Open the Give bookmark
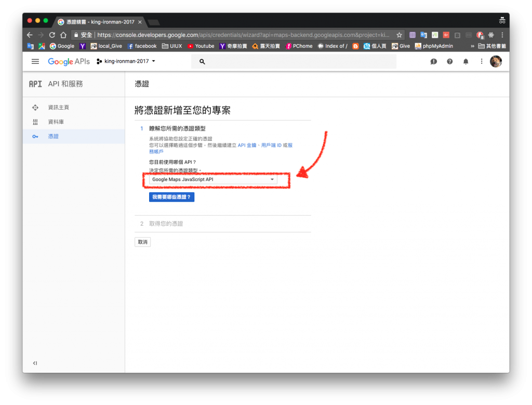This screenshot has height=405, width=532. (x=401, y=46)
